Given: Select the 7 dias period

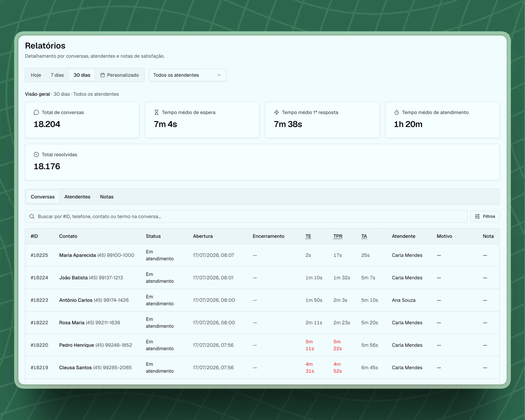Looking at the screenshot, I should click(x=57, y=75).
